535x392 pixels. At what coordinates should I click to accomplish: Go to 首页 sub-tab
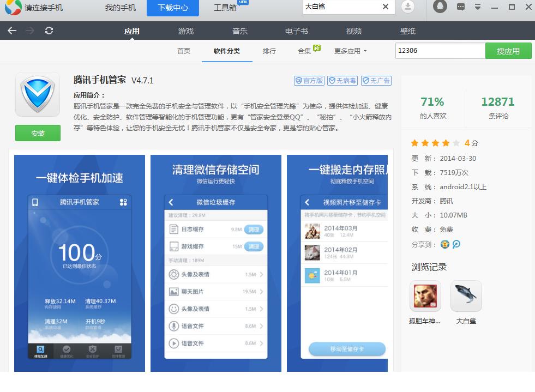coord(184,51)
